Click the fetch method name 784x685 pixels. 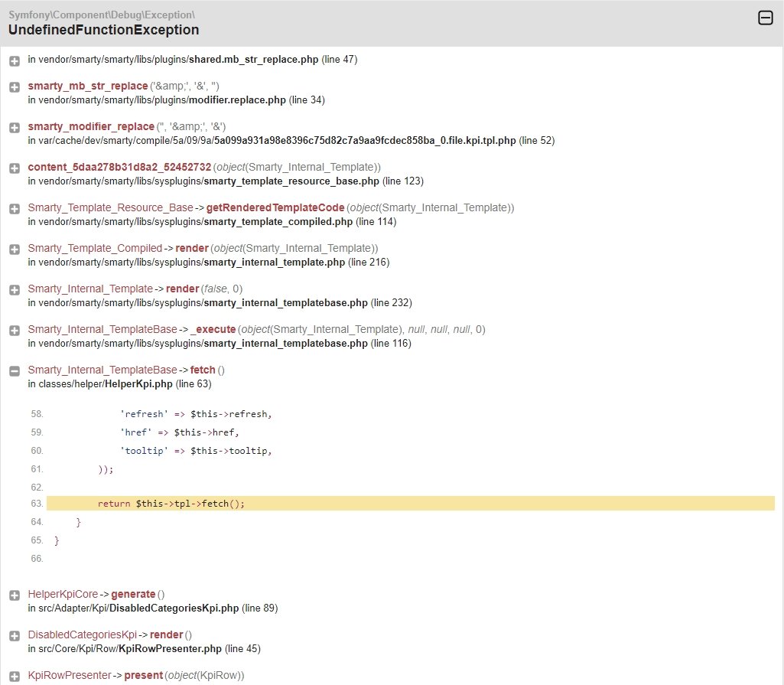point(203,370)
